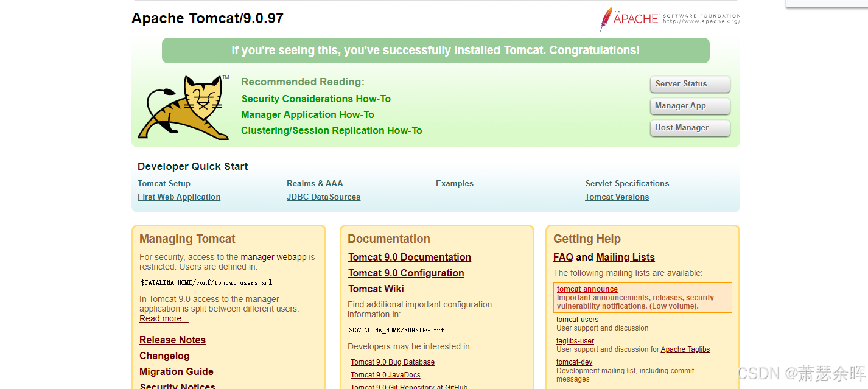
Task: Open Realms & AAA link
Action: (x=315, y=183)
